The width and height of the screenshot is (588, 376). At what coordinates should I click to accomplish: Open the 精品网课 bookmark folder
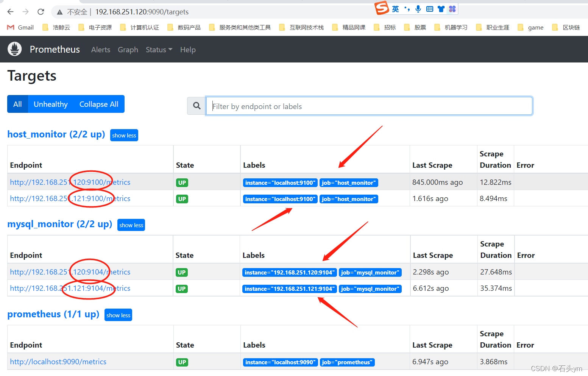point(349,27)
